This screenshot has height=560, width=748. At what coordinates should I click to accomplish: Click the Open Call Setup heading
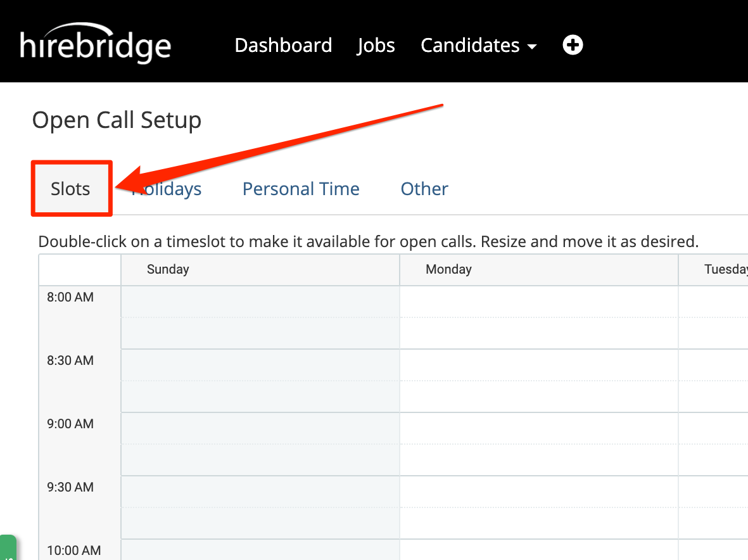[x=117, y=120]
